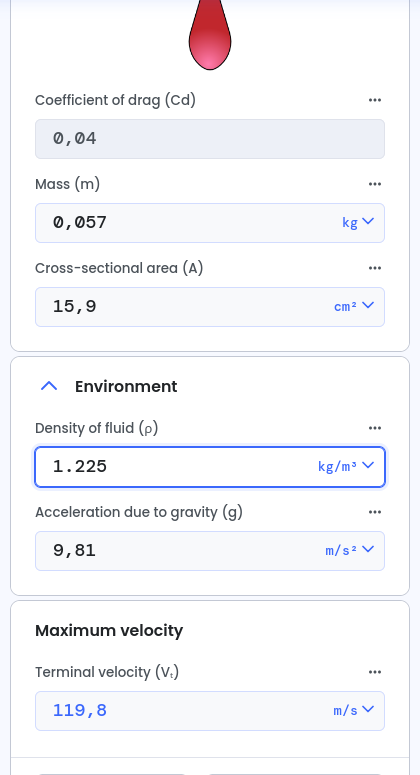The image size is (420, 775).
Task: Open the more-options dots for Acceleration due to gravity
Action: point(375,512)
